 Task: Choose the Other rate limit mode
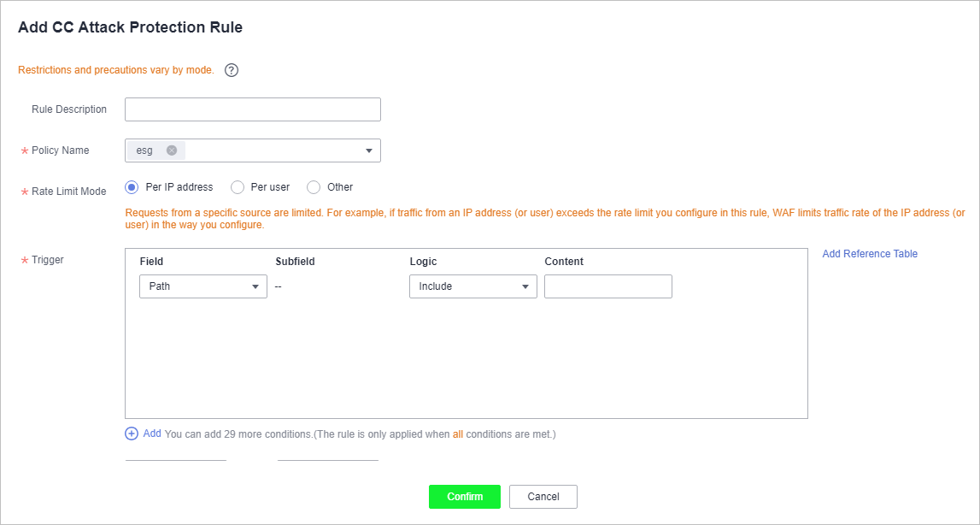tap(314, 187)
